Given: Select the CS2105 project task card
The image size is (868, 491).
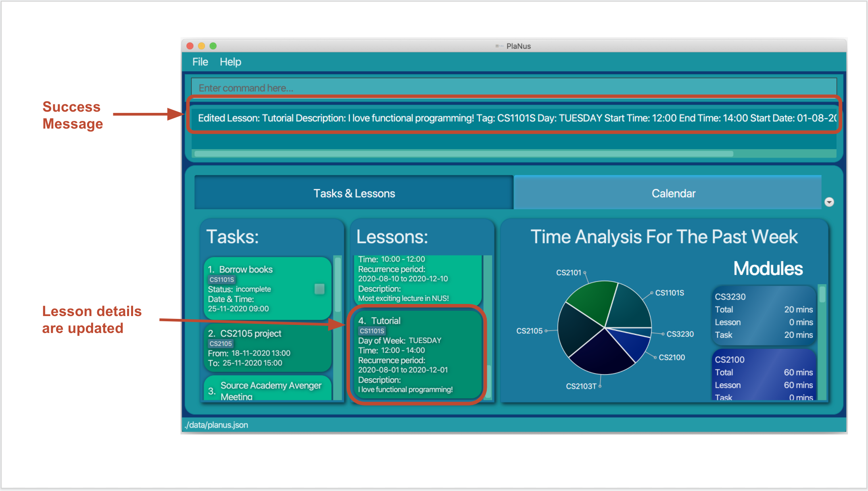Looking at the screenshot, I should (x=267, y=347).
